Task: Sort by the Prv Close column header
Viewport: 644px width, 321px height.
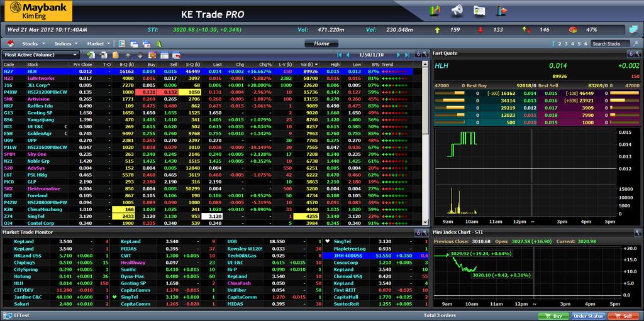Action: [83, 65]
